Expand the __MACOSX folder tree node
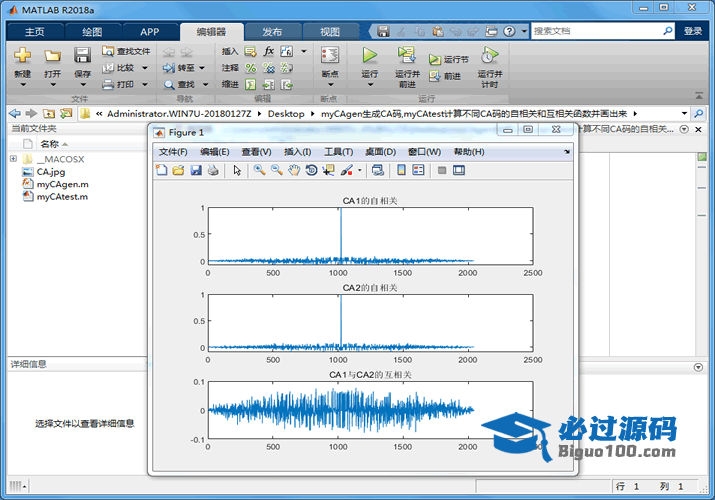715x500 pixels. pos(13,159)
